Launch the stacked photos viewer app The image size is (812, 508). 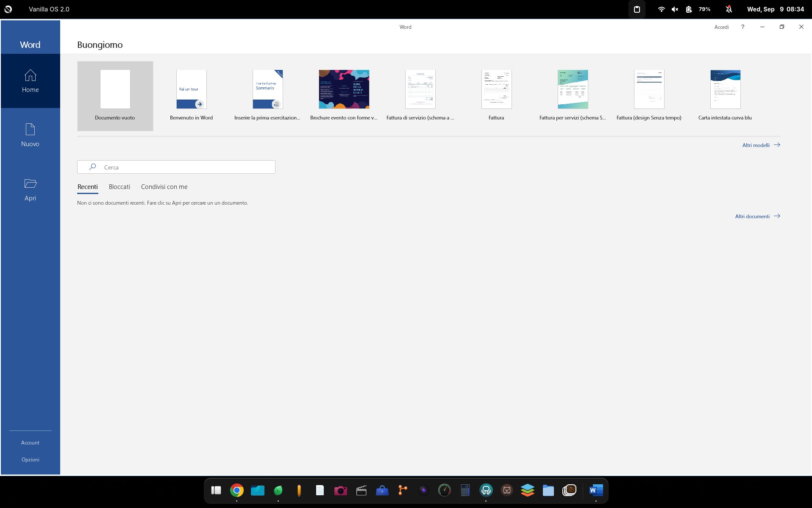point(569,490)
